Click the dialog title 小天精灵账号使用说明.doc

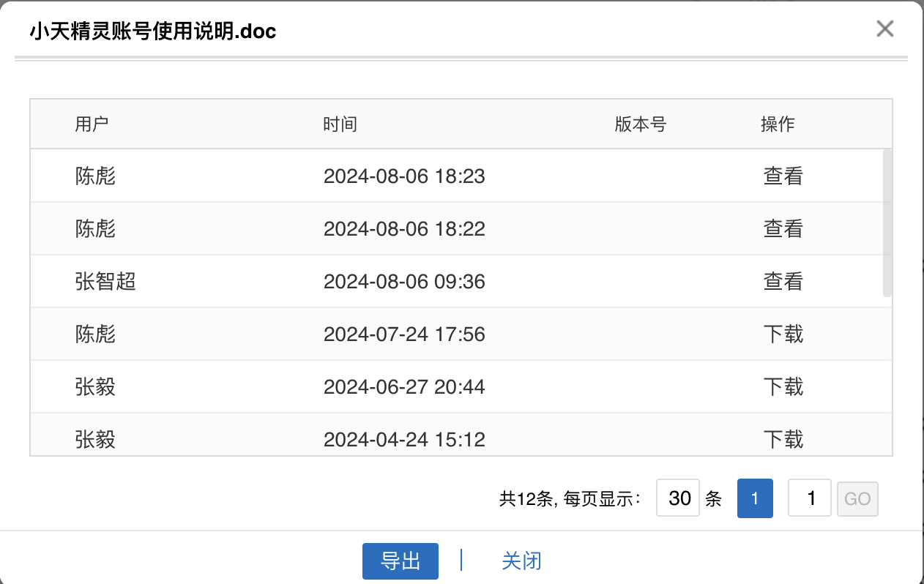tap(153, 31)
